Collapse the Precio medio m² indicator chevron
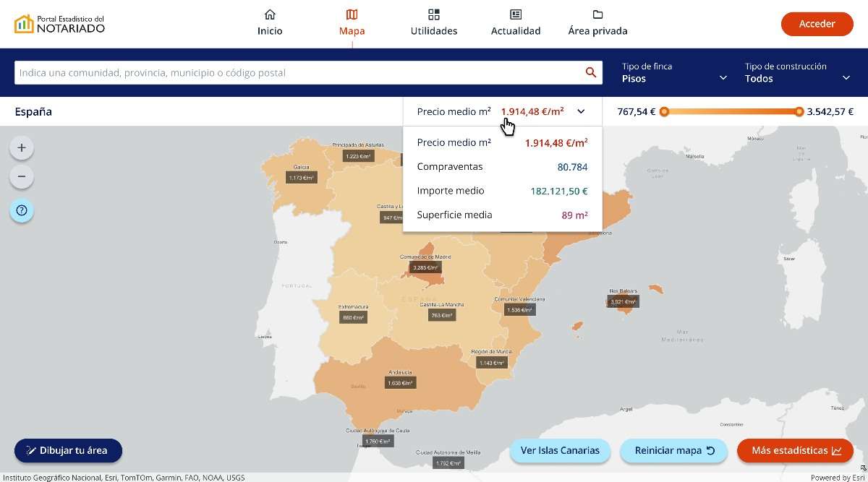Viewport: 868px width, 482px height. (581, 112)
